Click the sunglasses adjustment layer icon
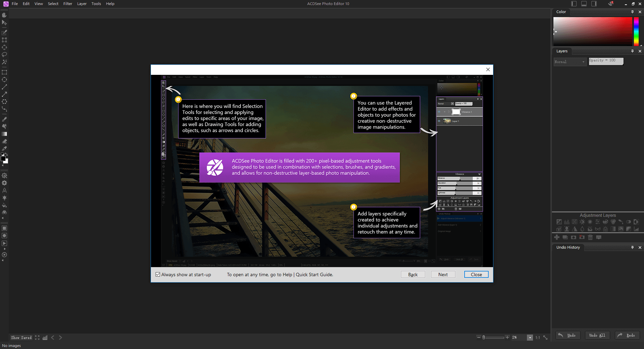The height and width of the screenshot is (349, 644). (598, 229)
